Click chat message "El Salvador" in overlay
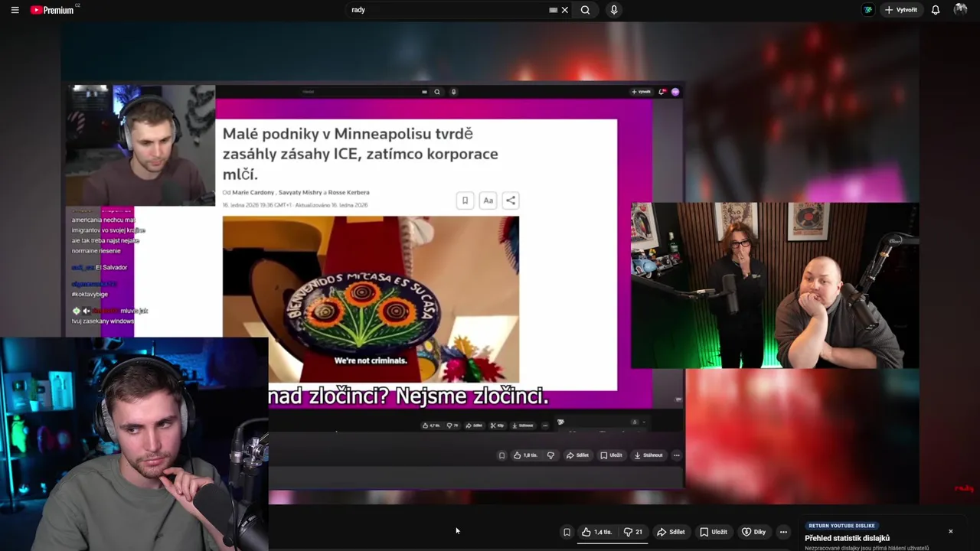Screen dimensions: 980x551 (112, 268)
